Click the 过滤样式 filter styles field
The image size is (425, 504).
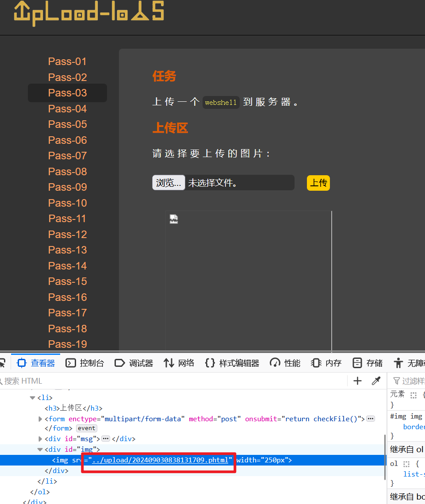pos(410,381)
